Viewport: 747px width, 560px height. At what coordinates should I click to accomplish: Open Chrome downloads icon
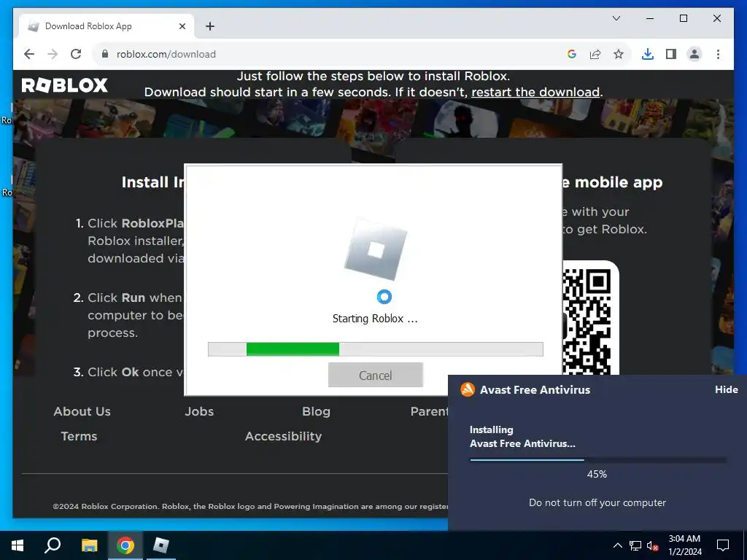[x=648, y=54]
